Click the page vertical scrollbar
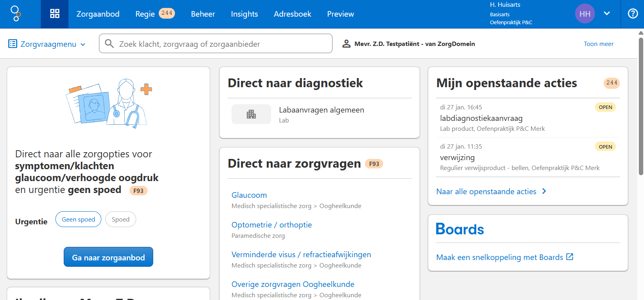Image resolution: width=644 pixels, height=300 pixels. coord(641,106)
